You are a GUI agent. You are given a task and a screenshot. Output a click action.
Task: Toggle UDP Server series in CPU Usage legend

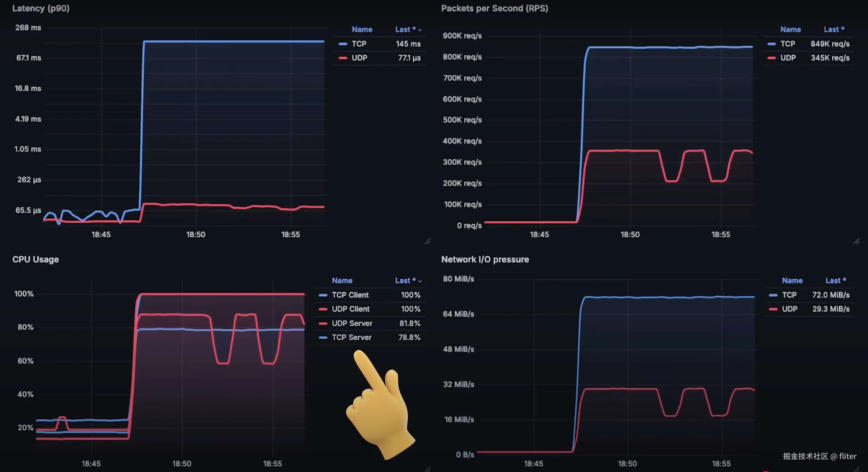[x=352, y=323]
